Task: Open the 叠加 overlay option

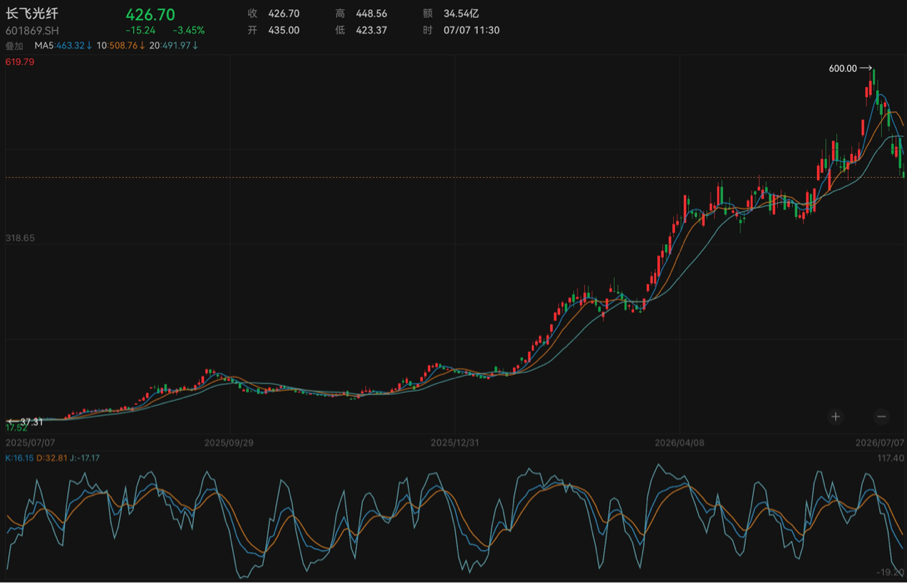Action: tap(14, 46)
